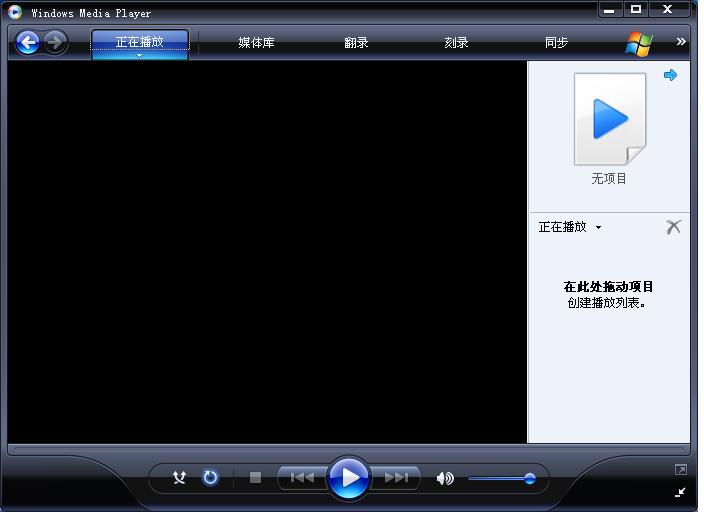The height and width of the screenshot is (512, 704).
Task: Clear the list pane with X icon
Action: (x=673, y=227)
